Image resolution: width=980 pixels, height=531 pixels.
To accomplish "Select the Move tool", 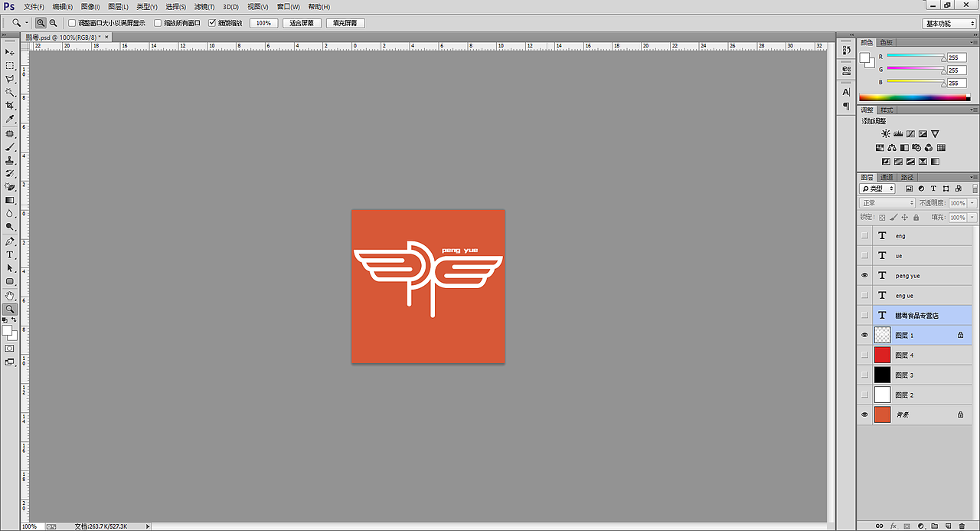I will pos(10,51).
